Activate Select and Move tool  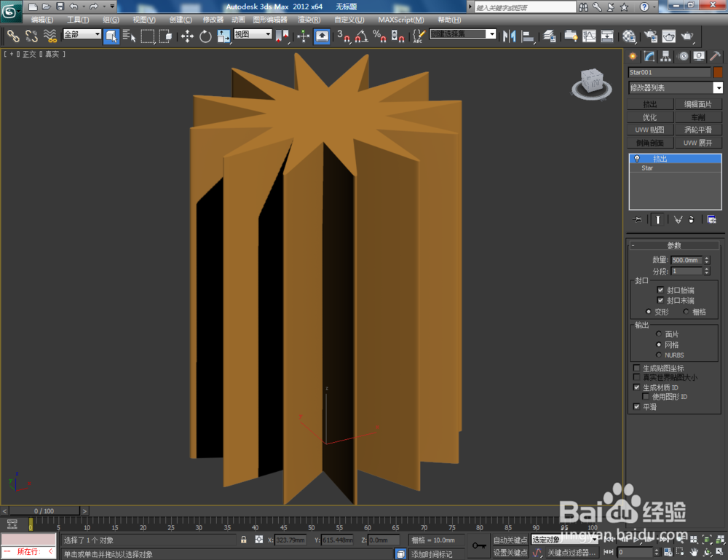[x=187, y=36]
